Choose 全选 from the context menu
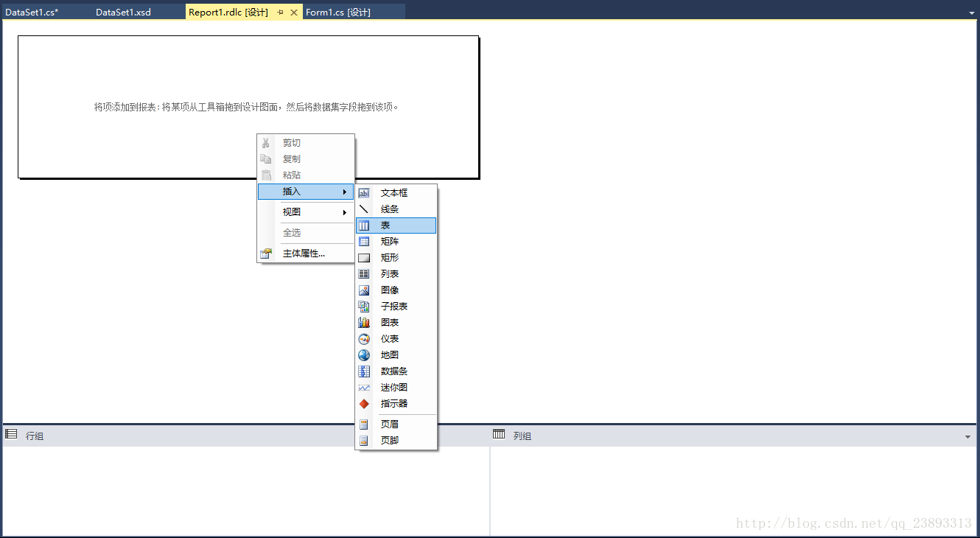The height and width of the screenshot is (538, 980). pyautogui.click(x=306, y=233)
